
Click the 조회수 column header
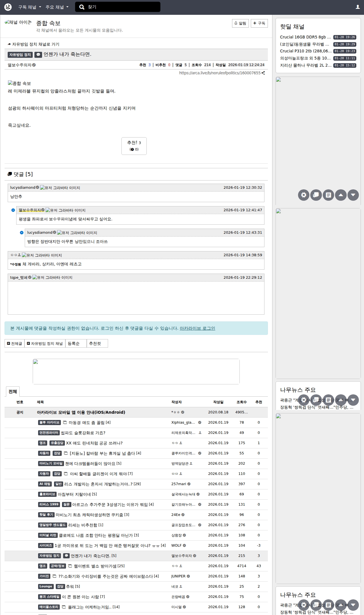[242, 402]
